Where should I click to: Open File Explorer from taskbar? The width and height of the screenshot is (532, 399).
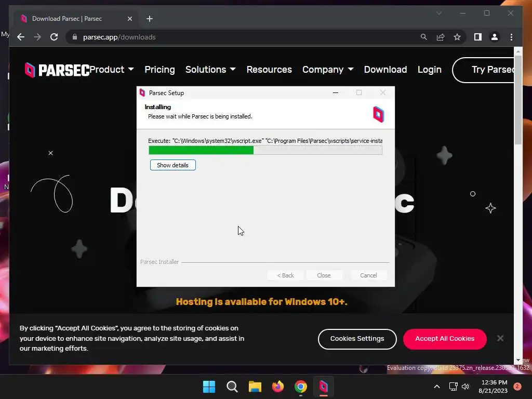pyautogui.click(x=255, y=387)
